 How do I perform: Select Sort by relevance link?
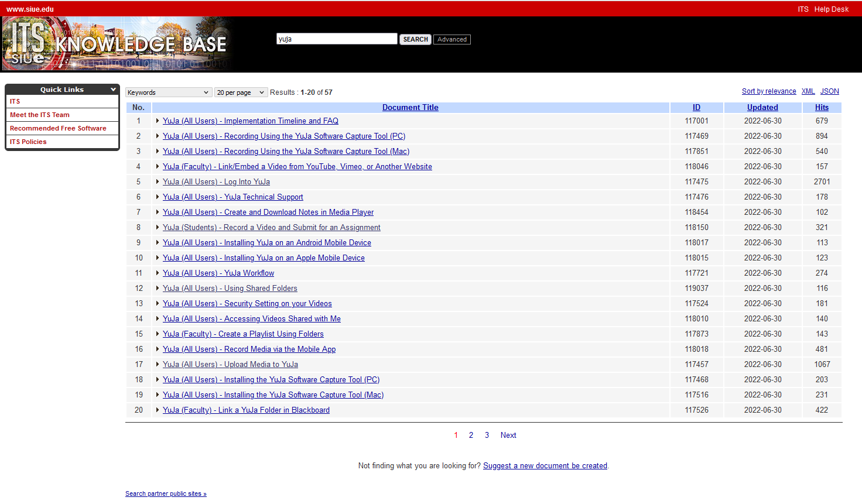769,91
